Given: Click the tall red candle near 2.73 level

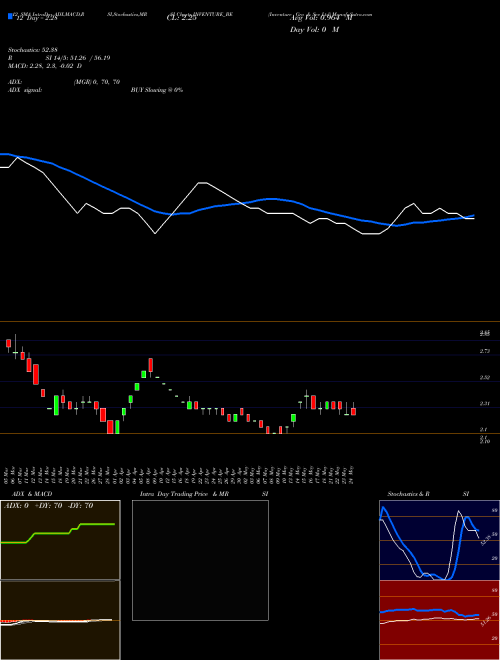Looking at the screenshot, I should click(36, 374).
